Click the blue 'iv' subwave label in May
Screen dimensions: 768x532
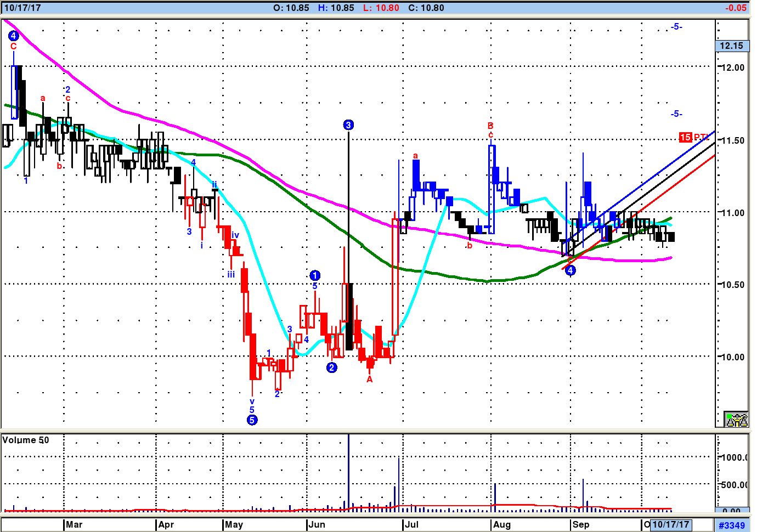[x=235, y=235]
